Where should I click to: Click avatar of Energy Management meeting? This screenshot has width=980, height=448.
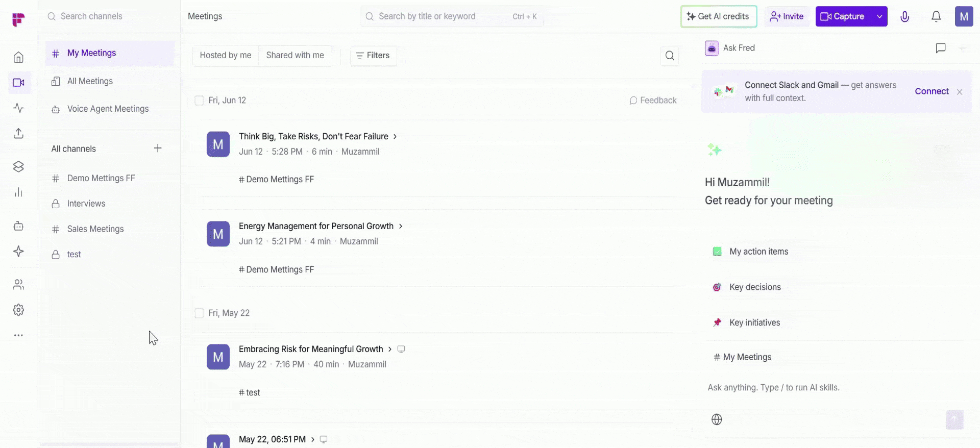coord(218,234)
